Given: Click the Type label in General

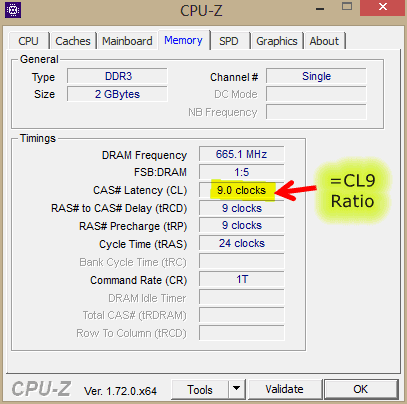Looking at the screenshot, I should pos(43,78).
